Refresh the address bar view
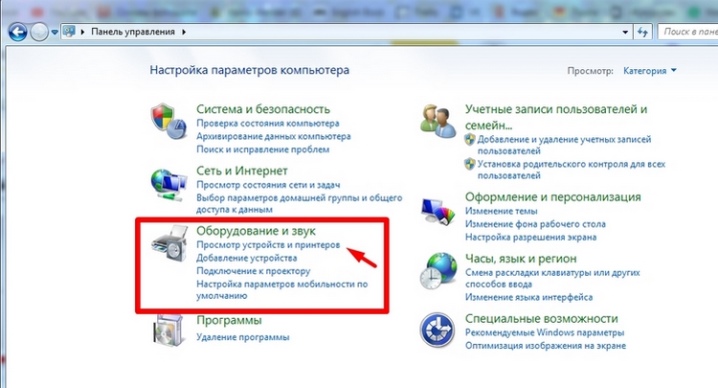The width and height of the screenshot is (718, 388). (643, 32)
